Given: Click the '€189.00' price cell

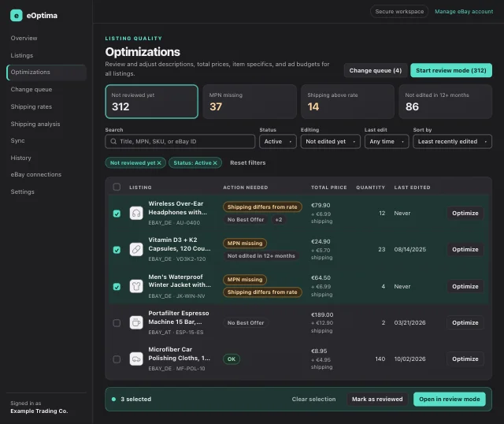Looking at the screenshot, I should coord(322,314).
